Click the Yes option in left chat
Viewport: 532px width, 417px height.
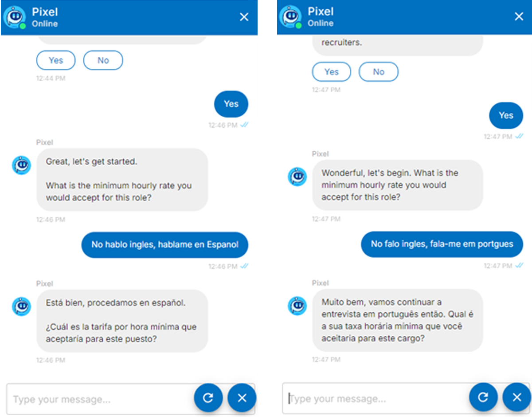coord(56,60)
